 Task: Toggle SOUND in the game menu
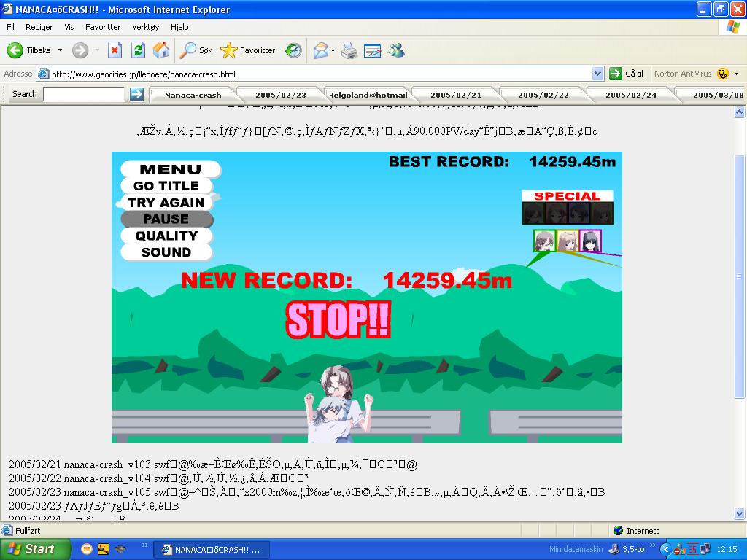166,252
